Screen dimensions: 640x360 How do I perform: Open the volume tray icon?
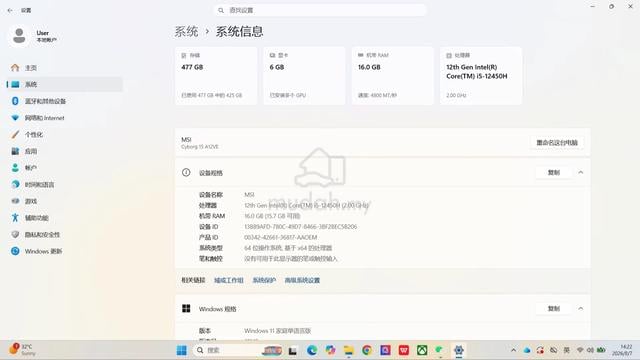590,350
